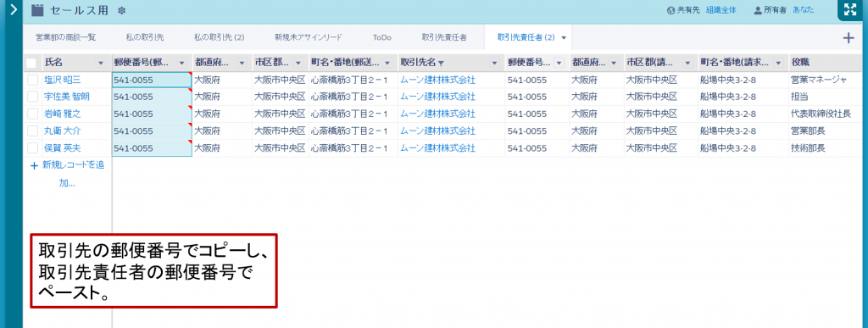Open settings gear next to セールス用
Screen dimensions: 868x328
coord(122,10)
